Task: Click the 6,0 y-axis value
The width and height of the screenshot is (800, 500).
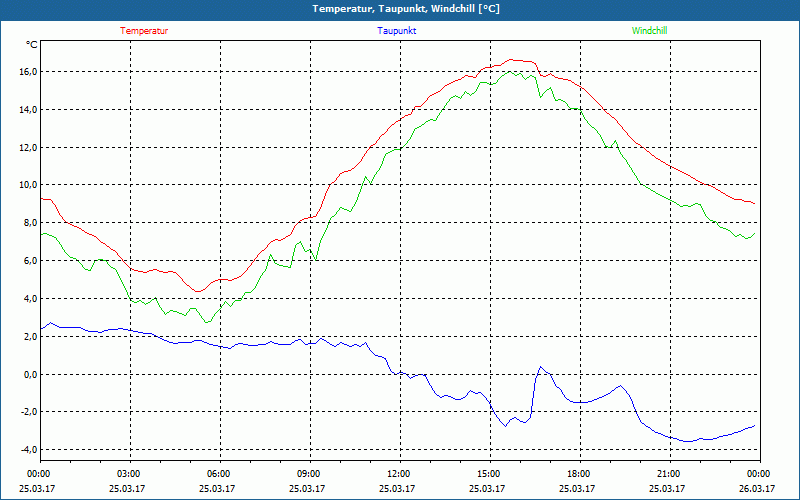Action: pyautogui.click(x=31, y=261)
